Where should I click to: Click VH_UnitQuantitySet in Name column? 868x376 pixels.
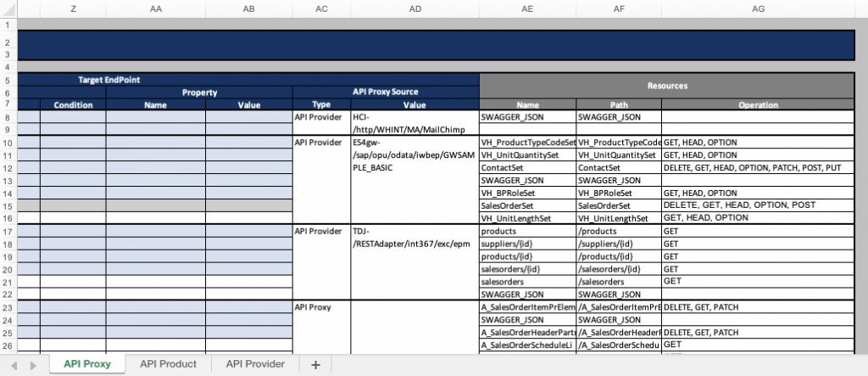click(x=527, y=154)
